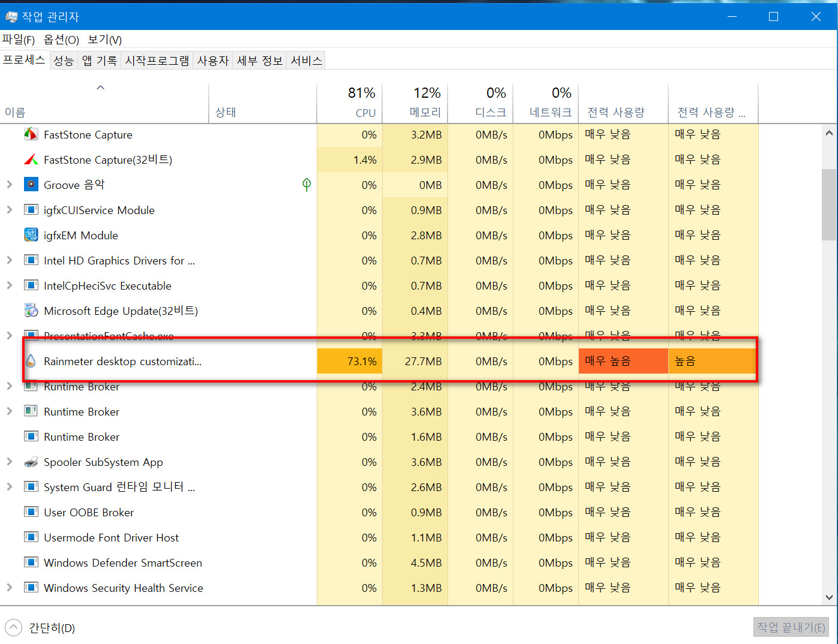Click the vertical scrollbar up arrow
The height and width of the screenshot is (644, 838).
point(829,133)
